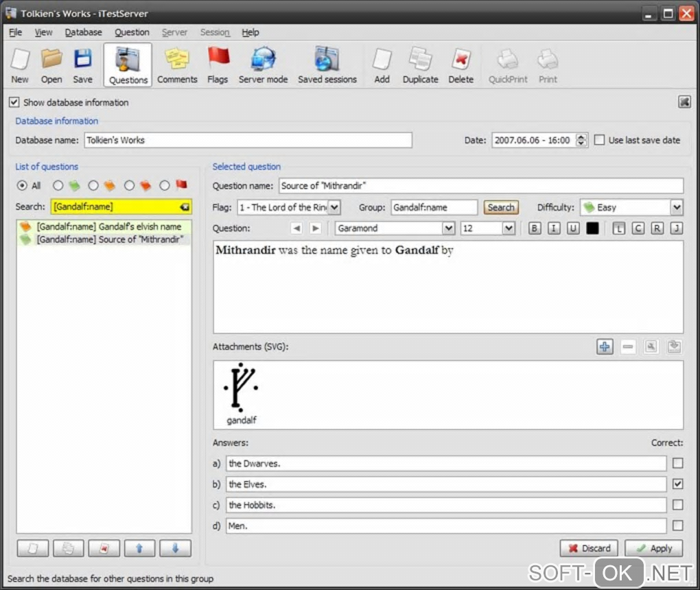Toggle underline formatting in the question editor
The height and width of the screenshot is (590, 700).
(x=573, y=228)
